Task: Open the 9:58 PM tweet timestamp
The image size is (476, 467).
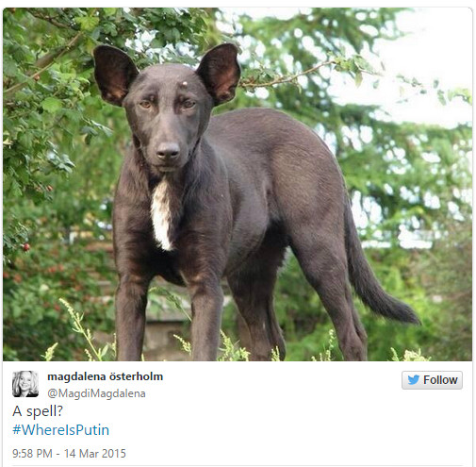Action: point(32,453)
